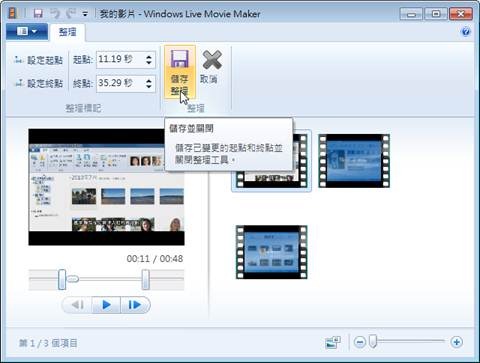Play the video with the play button
The width and height of the screenshot is (480, 363).
106,305
